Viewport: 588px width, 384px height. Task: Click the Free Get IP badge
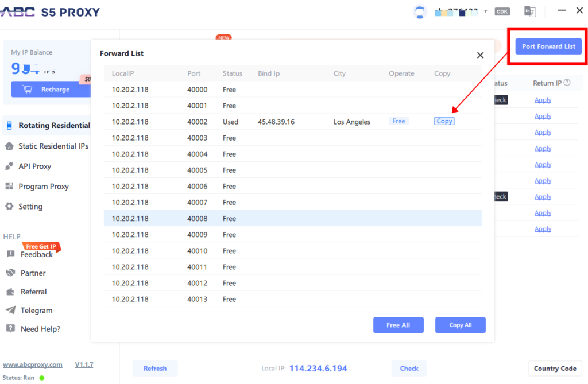41,246
